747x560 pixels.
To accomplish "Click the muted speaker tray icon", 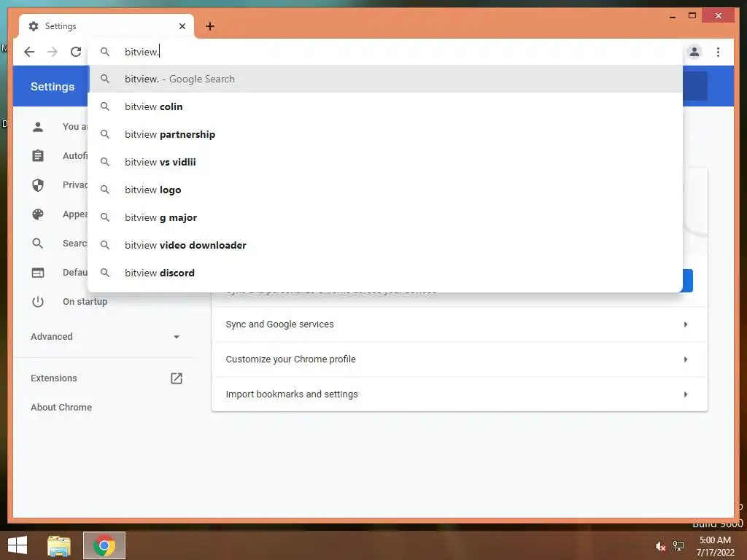I will click(x=660, y=546).
